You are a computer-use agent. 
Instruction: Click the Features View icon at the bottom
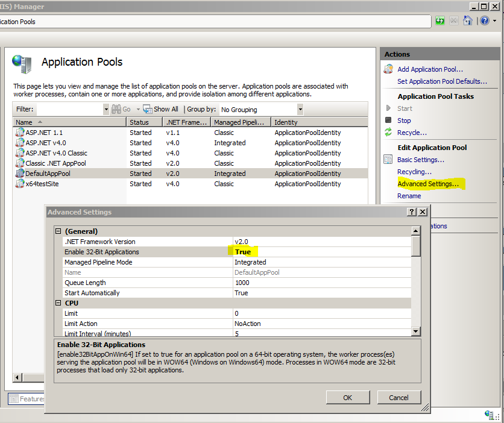click(x=14, y=399)
